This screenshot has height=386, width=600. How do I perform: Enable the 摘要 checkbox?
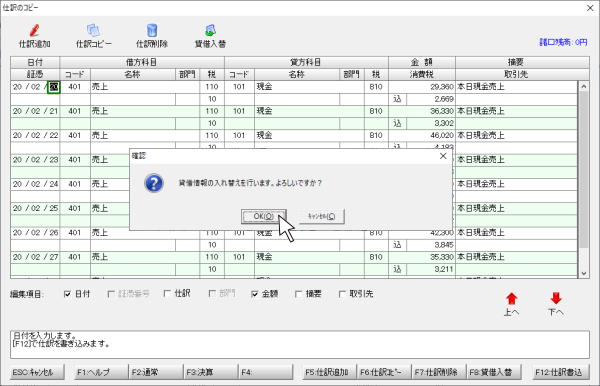[299, 294]
